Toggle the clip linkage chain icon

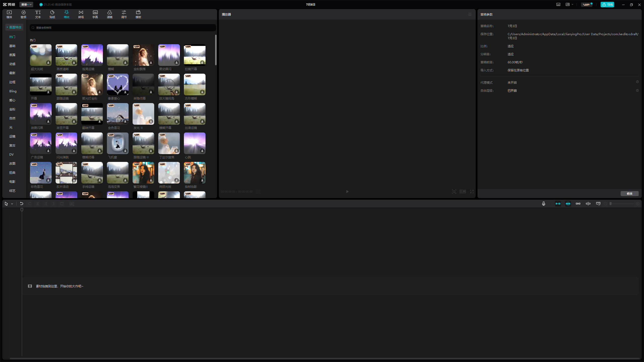click(x=578, y=204)
